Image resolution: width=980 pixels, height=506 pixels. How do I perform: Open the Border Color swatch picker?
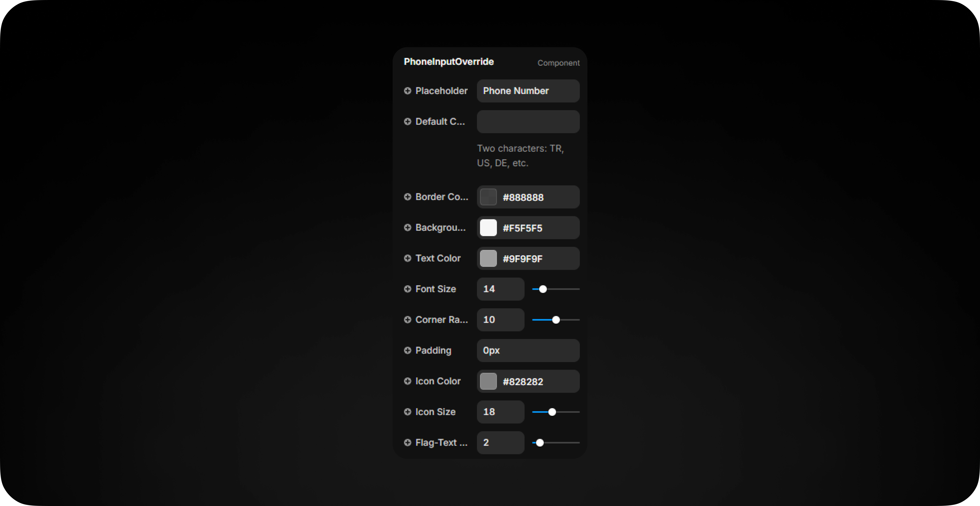[x=488, y=197]
